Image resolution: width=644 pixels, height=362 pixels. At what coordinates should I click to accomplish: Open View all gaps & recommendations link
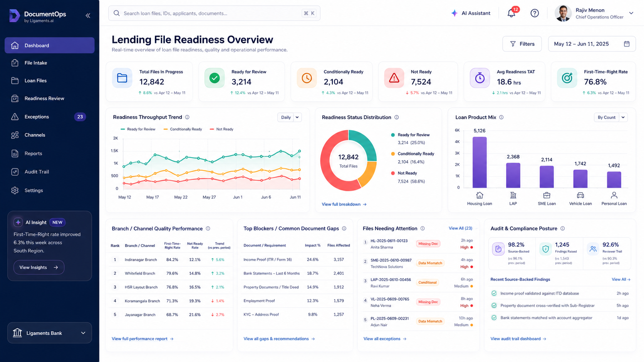(x=279, y=339)
